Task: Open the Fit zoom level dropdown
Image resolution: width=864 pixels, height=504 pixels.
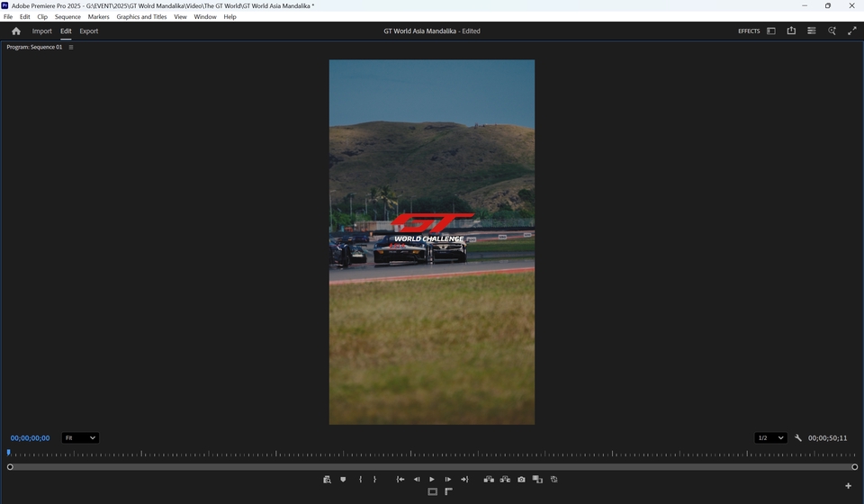Action: tap(80, 438)
